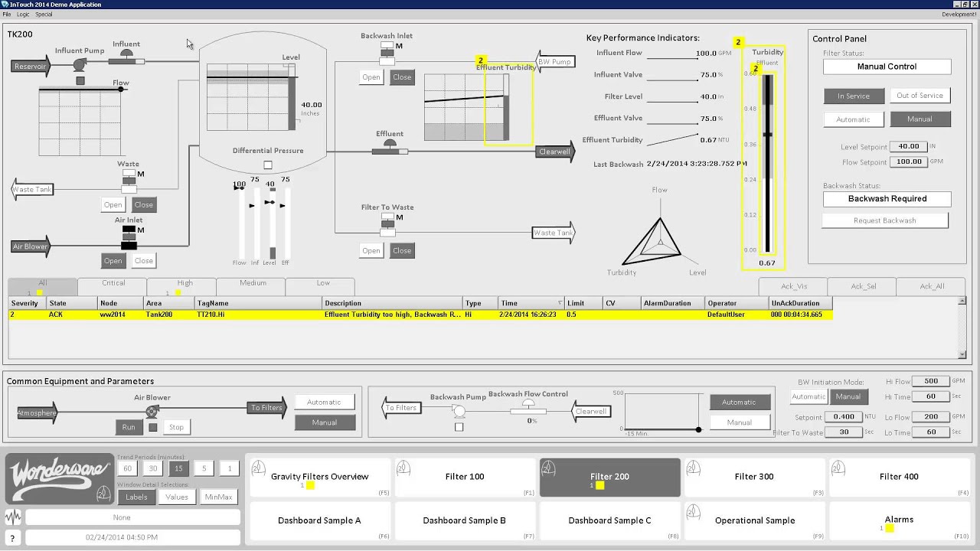Click the filter icon on Filter 300 button
980x551 pixels.
coord(693,468)
